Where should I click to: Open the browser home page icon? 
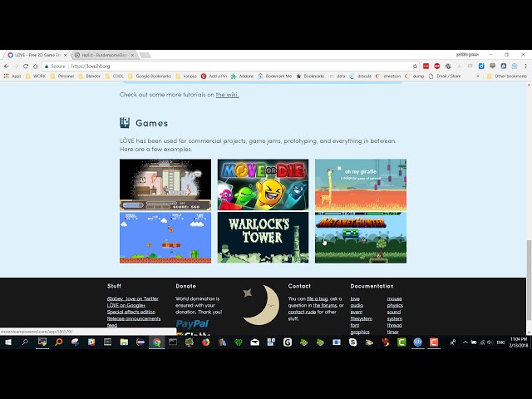pos(35,66)
